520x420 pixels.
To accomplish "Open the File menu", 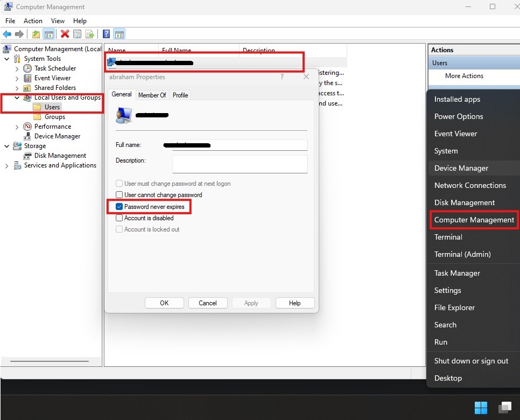I will pos(10,21).
